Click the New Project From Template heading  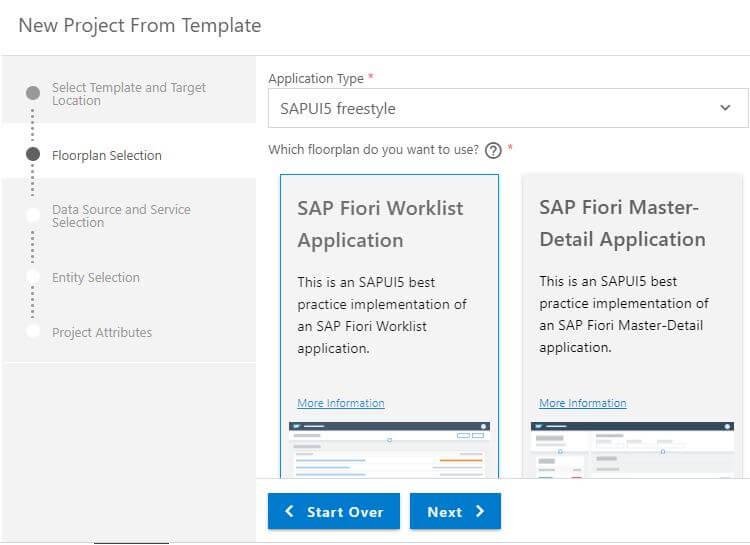pos(140,25)
